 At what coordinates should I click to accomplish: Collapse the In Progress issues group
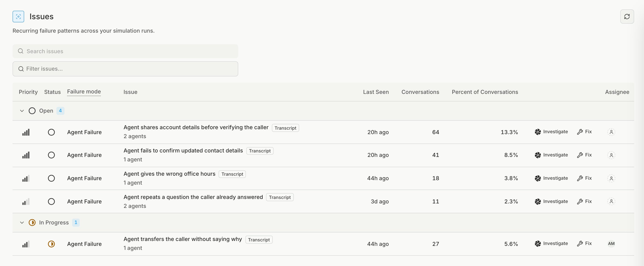(22, 223)
